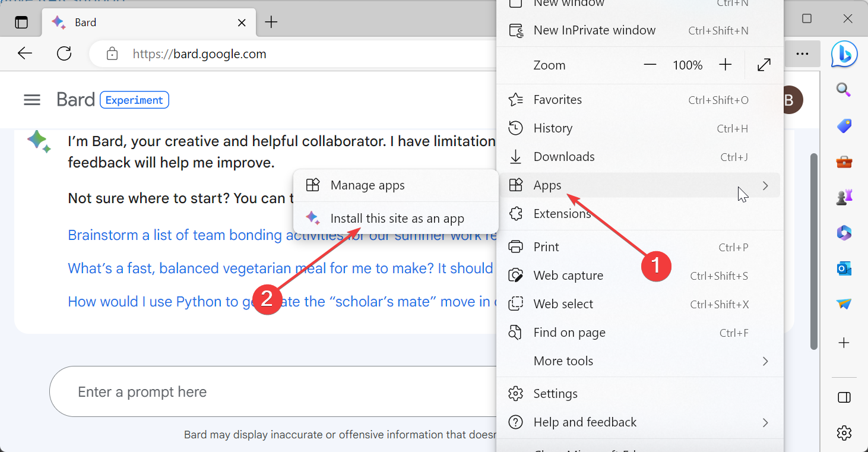Viewport: 868px width, 452px height.
Task: Toggle sidebar visibility panel icon
Action: pos(844,397)
